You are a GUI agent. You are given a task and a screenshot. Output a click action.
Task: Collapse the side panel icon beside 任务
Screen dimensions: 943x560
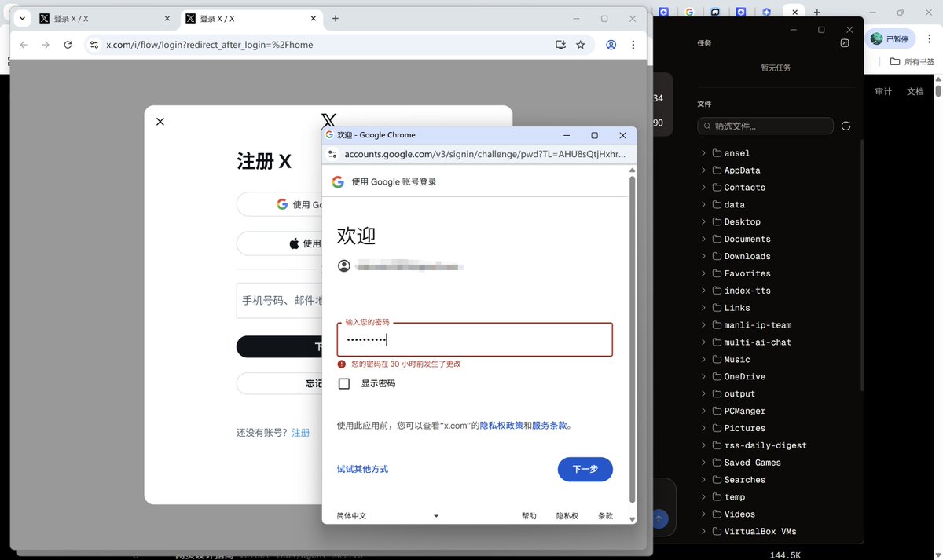coord(845,43)
